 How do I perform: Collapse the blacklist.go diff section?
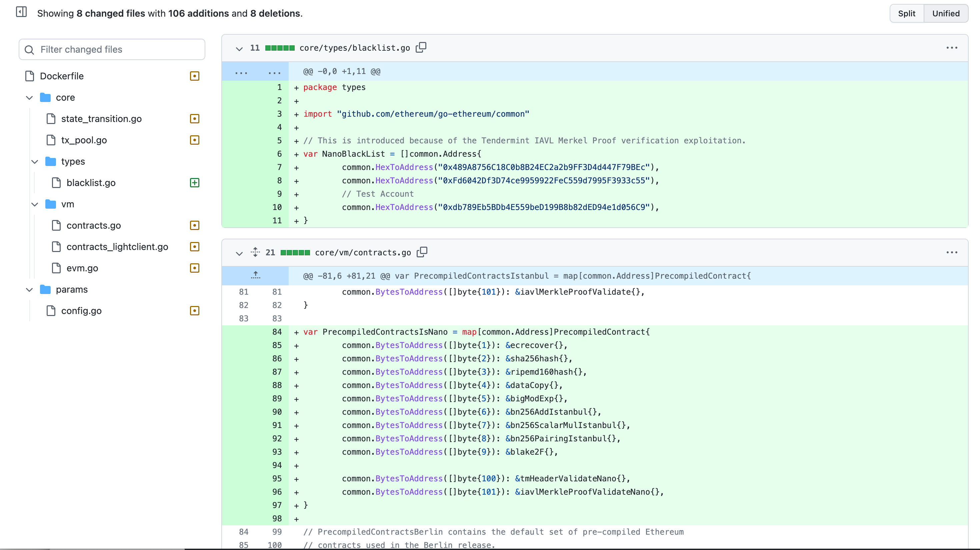[239, 48]
